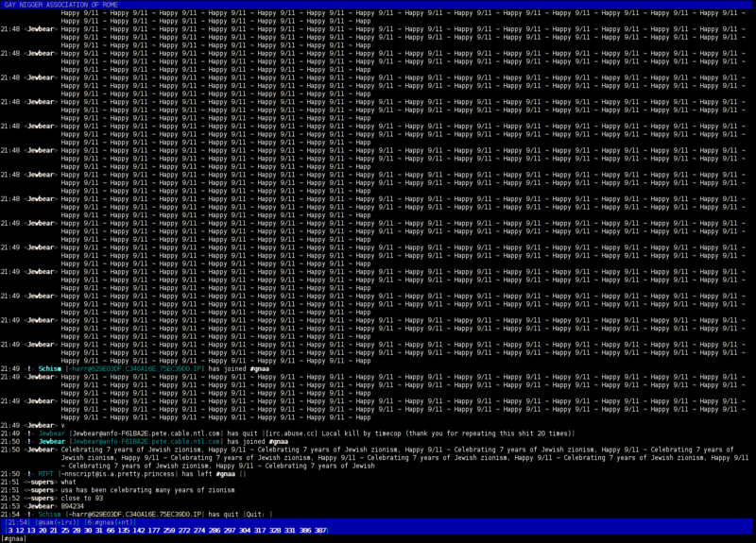Select window 135 in the activity bar
This screenshot has width=756, height=543.
point(123,530)
